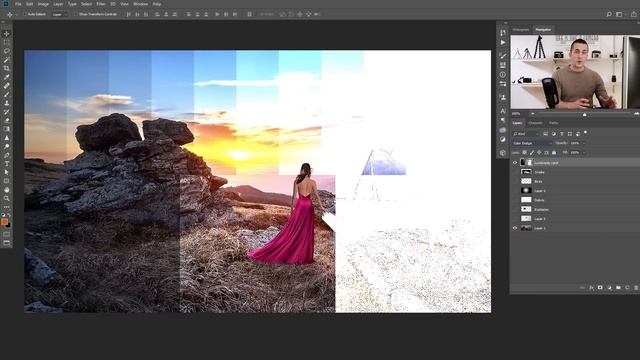Open the Auto-Select Layer dropdown
The height and width of the screenshot is (360, 640).
coord(60,14)
